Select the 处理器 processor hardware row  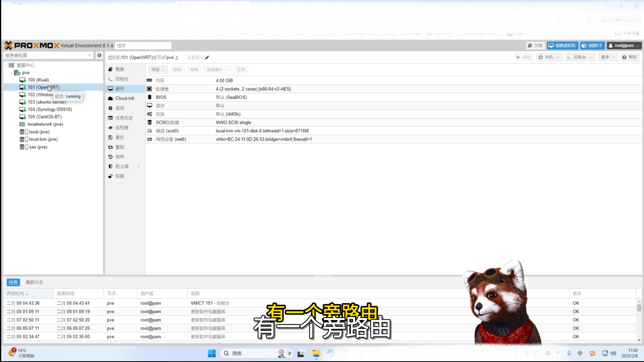[x=393, y=89]
